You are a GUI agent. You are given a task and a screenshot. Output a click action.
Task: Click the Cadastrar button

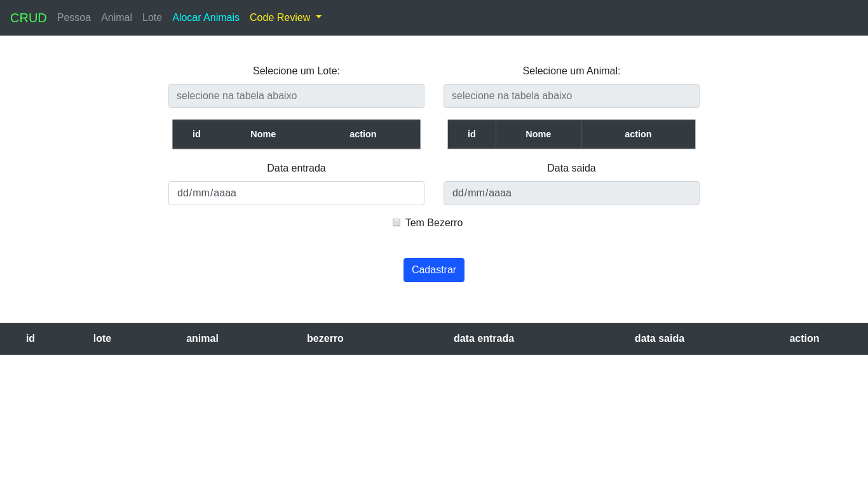pos(434,269)
